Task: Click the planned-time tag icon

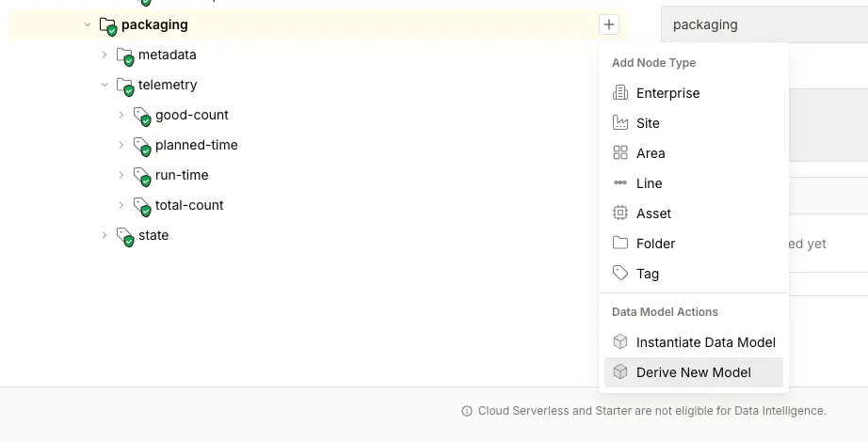Action: click(142, 146)
